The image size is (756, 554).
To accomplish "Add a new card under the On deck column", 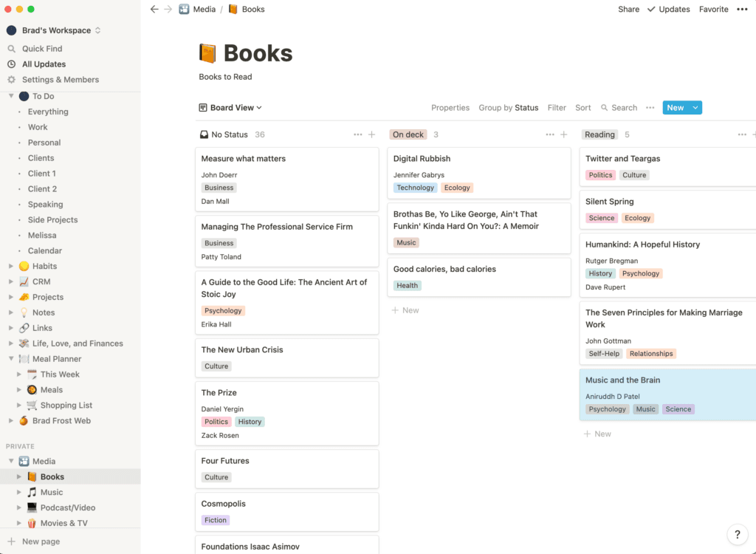I will click(405, 310).
